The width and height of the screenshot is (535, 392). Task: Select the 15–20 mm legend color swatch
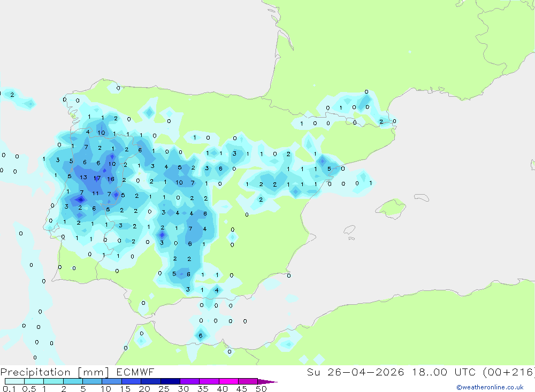coord(132,381)
